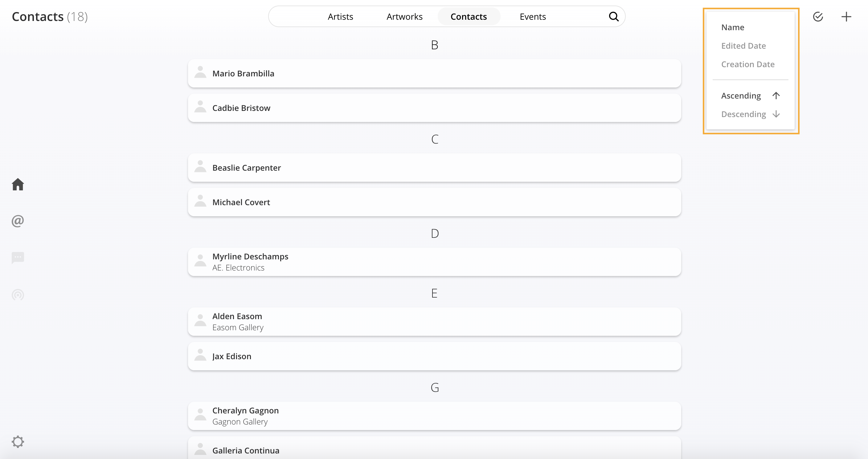The height and width of the screenshot is (459, 868).
Task: Open the broadcast signal sidebar icon
Action: pyautogui.click(x=18, y=295)
